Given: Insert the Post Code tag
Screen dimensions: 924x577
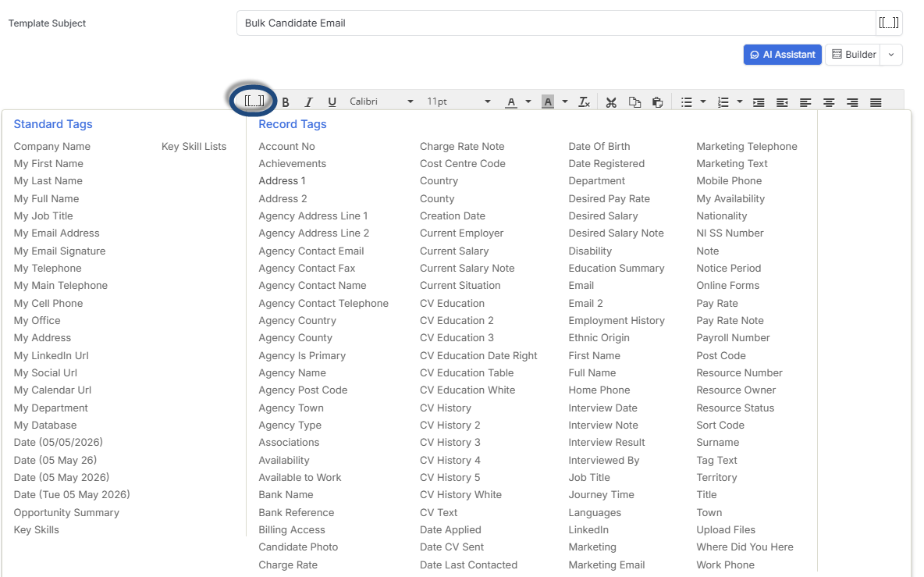Looking at the screenshot, I should pyautogui.click(x=720, y=355).
